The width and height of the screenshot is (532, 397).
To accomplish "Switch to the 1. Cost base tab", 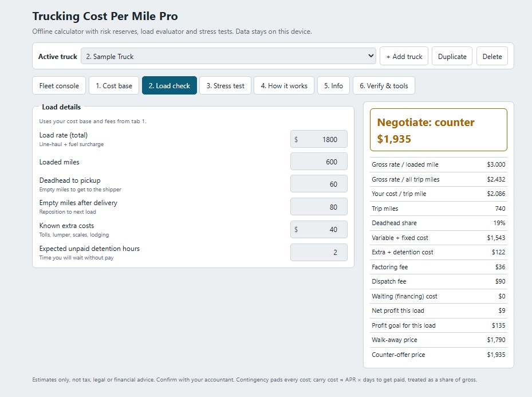I will [x=113, y=85].
